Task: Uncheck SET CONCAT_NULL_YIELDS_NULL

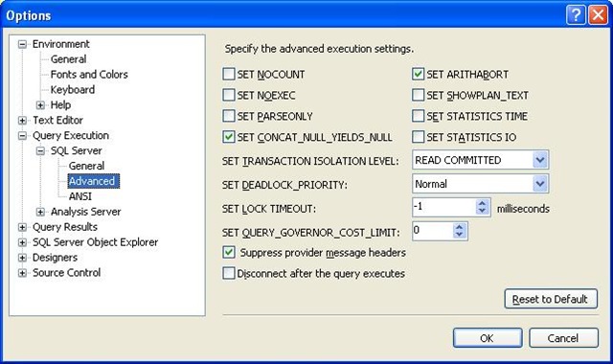Action: [229, 137]
